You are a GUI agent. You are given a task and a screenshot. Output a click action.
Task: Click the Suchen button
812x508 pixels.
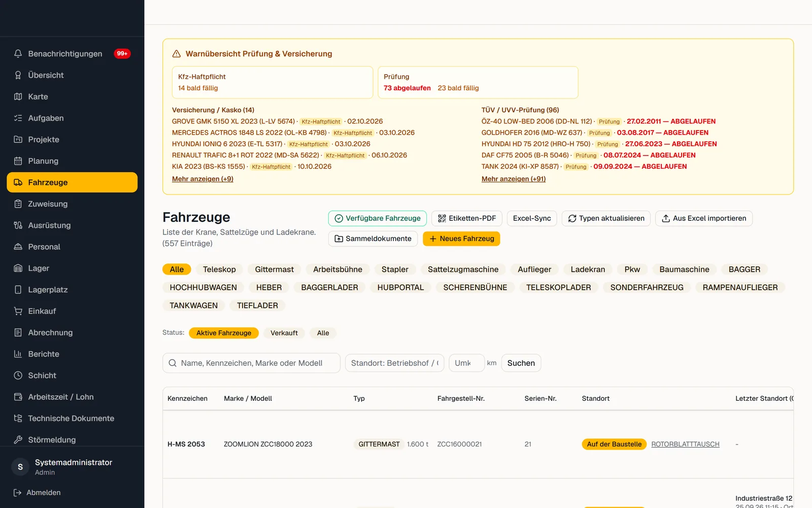[521, 363]
